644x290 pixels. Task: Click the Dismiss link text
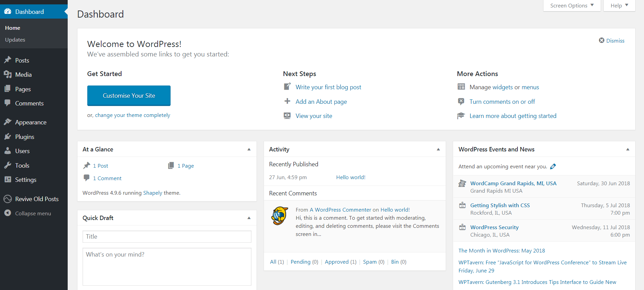615,41
